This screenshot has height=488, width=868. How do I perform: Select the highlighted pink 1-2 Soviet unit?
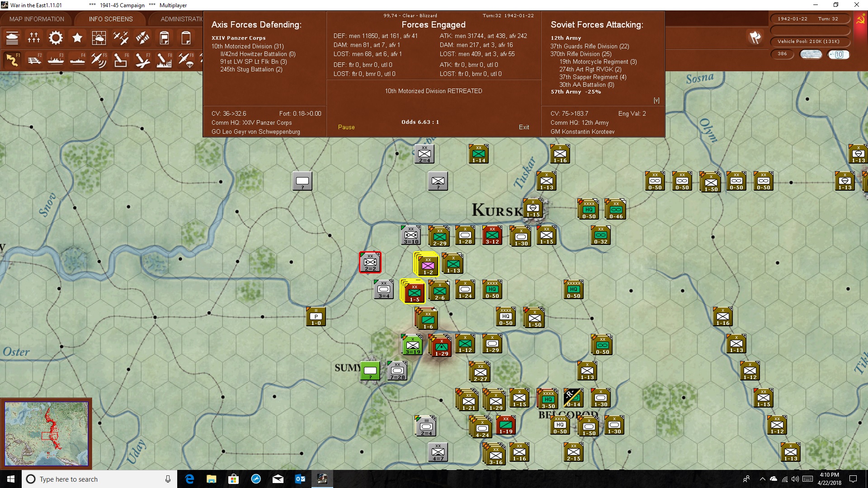coord(428,265)
